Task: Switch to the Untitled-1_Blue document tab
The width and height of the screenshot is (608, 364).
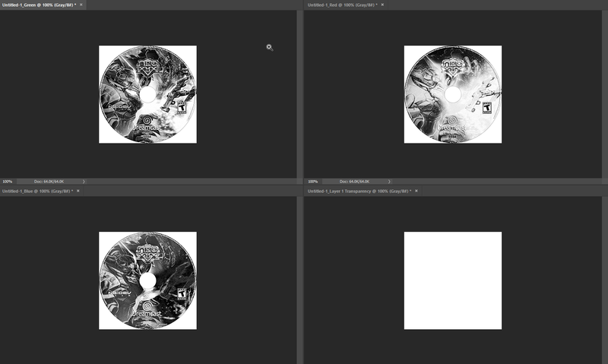Action: [x=37, y=191]
